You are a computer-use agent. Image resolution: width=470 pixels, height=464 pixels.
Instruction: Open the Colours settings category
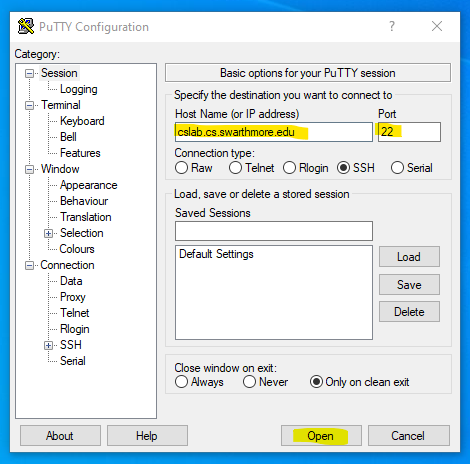(x=77, y=249)
